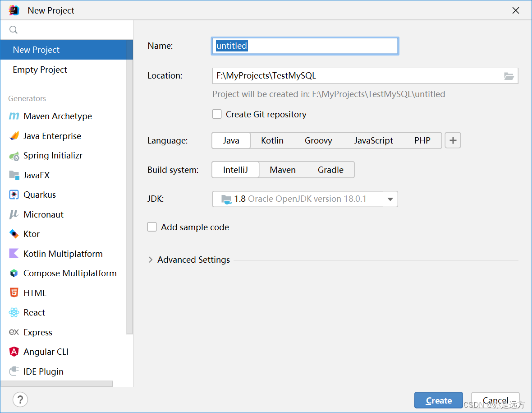Expand Advanced Settings section
Viewport: 532px width, 413px height.
click(151, 260)
